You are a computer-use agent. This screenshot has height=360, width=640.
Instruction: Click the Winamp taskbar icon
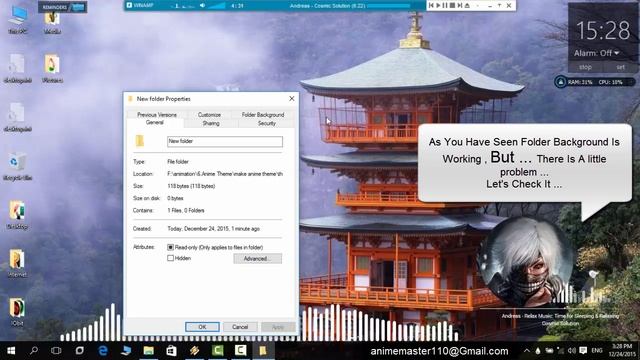[195, 351]
